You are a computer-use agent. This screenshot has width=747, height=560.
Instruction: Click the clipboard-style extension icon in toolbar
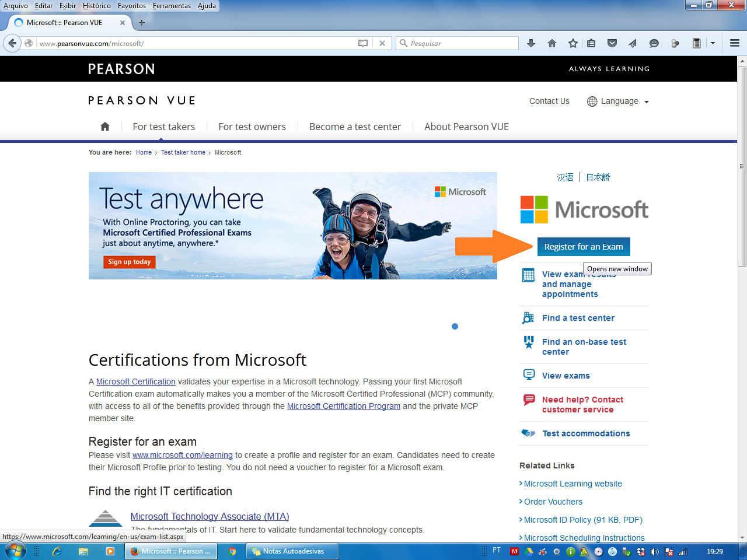click(696, 43)
